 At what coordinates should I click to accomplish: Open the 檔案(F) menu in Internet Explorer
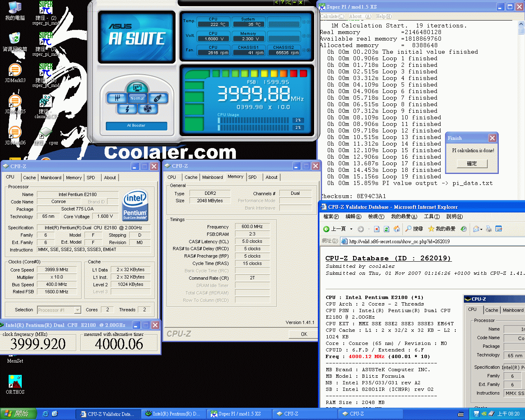pos(331,217)
